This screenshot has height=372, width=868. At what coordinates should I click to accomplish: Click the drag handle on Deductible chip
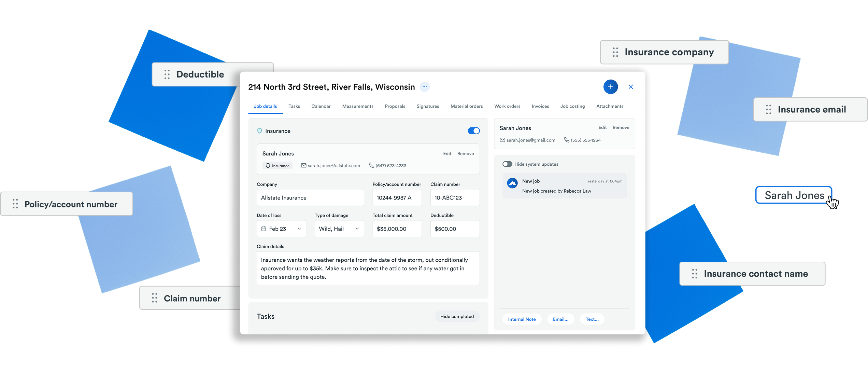pyautogui.click(x=167, y=74)
